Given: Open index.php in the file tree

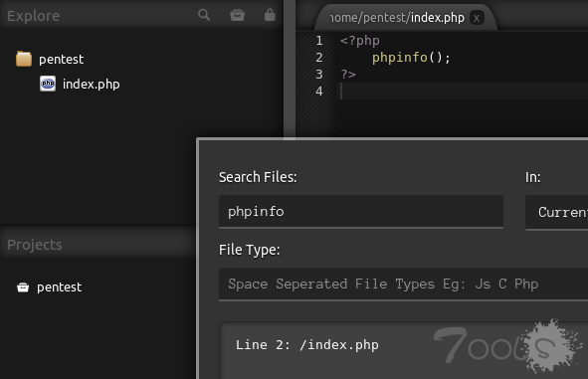Looking at the screenshot, I should 91,84.
